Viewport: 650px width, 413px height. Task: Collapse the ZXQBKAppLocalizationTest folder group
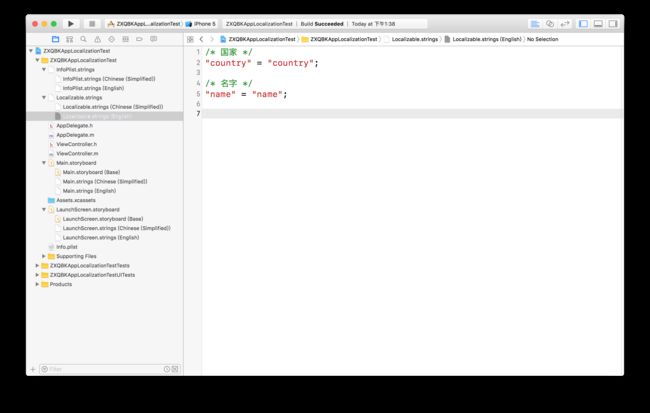(x=37, y=60)
